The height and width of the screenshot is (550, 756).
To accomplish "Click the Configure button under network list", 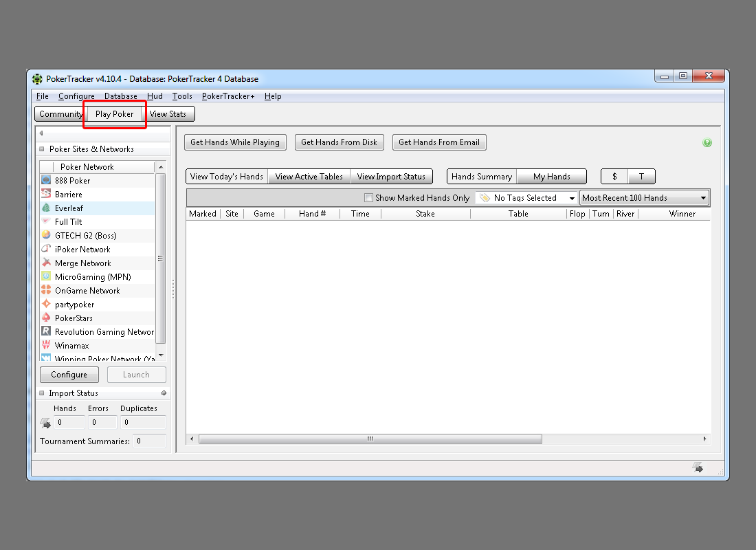I will click(69, 375).
